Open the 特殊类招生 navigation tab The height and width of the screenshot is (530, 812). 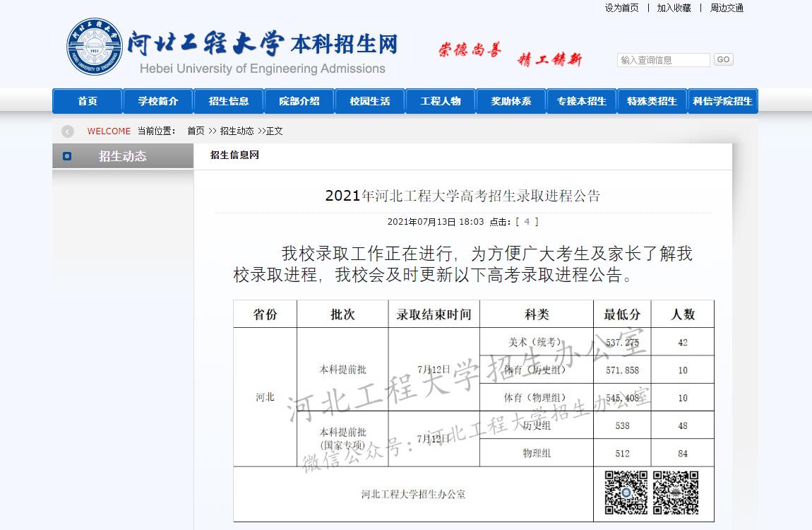click(652, 101)
